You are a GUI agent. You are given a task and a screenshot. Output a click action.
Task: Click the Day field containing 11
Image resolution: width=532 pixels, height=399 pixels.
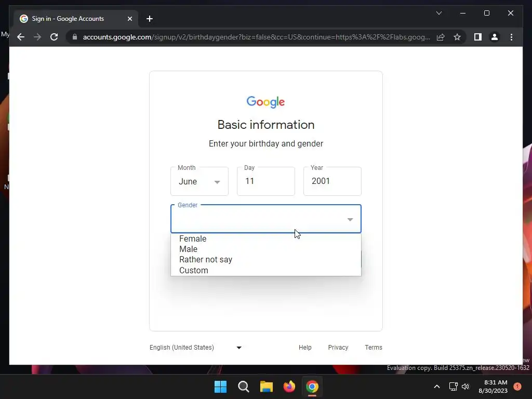pos(266,181)
